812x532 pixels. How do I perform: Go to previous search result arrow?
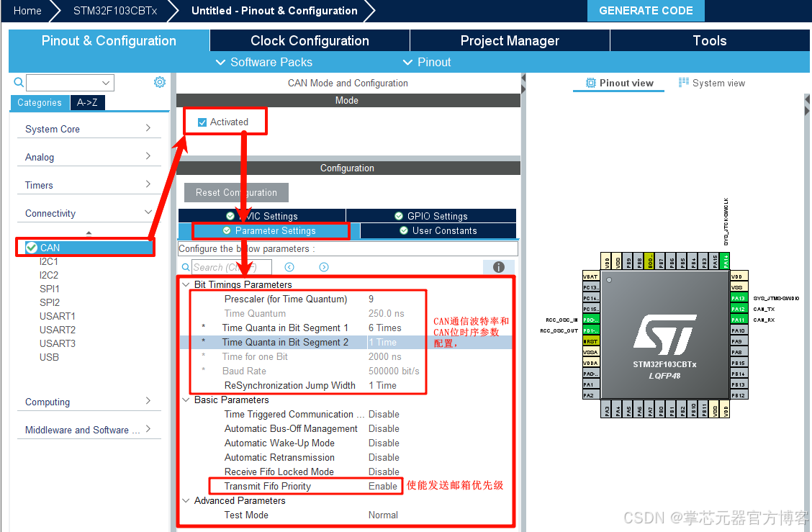tap(289, 267)
